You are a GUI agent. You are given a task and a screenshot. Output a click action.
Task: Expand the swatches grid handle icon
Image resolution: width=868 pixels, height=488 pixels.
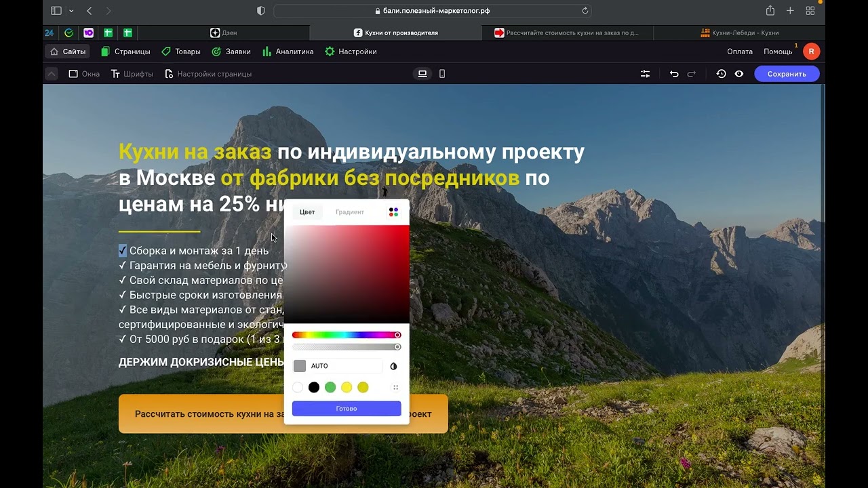point(395,388)
